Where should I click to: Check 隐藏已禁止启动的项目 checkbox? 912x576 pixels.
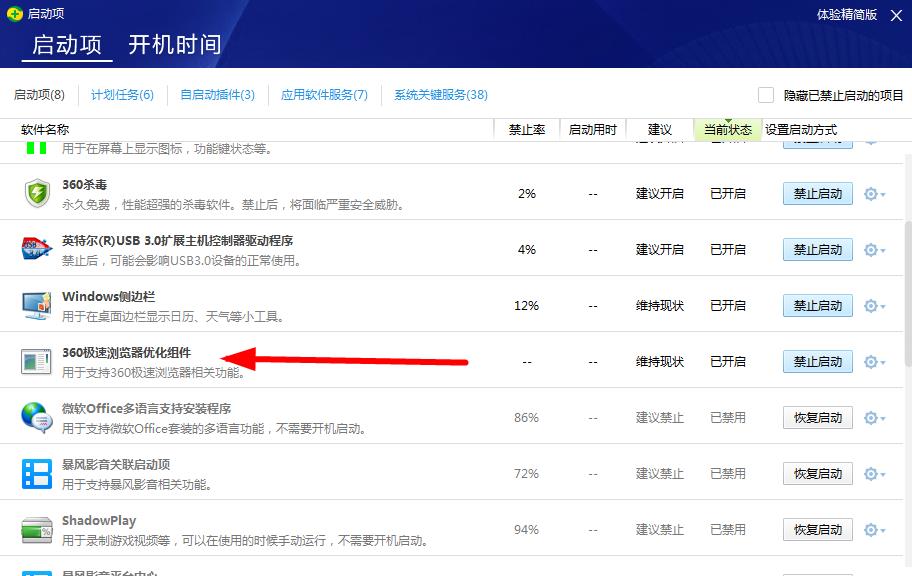[766, 95]
